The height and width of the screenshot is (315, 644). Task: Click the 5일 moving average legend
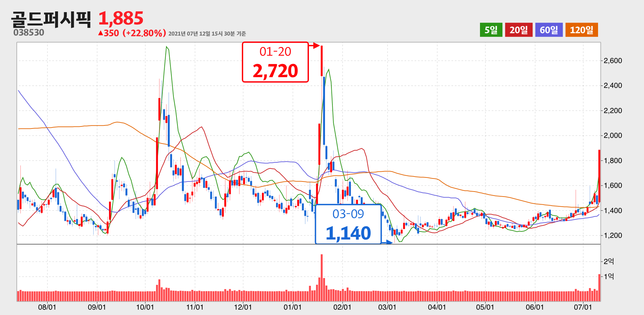click(x=491, y=30)
